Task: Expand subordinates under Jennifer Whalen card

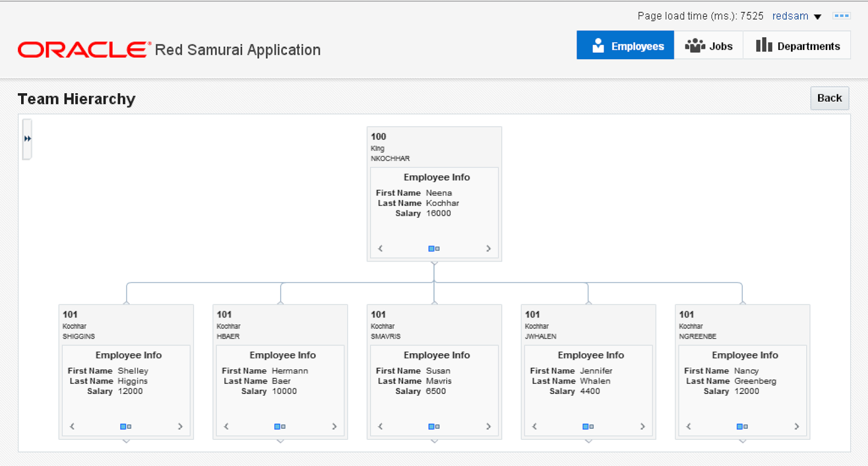Action: [589, 442]
